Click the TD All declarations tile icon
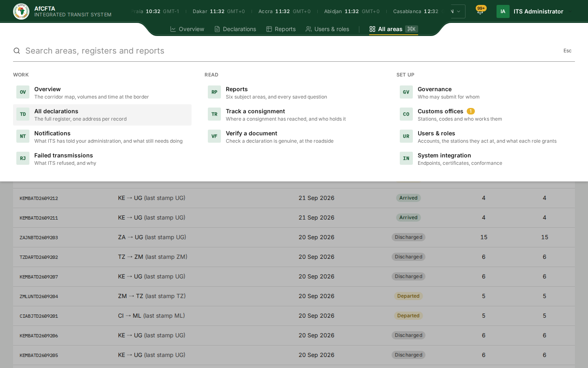The image size is (588, 368). coord(23,114)
